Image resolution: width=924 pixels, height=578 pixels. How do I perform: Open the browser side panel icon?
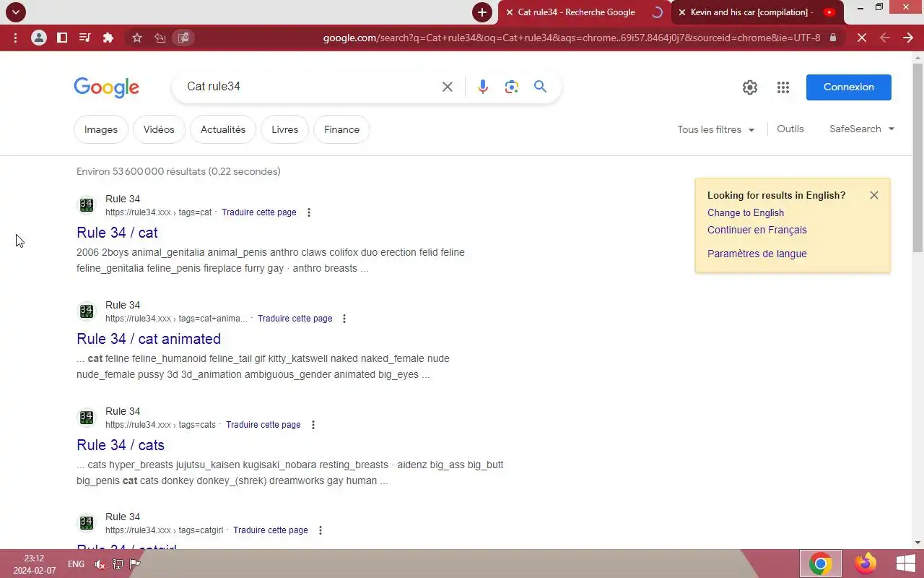[x=62, y=38]
